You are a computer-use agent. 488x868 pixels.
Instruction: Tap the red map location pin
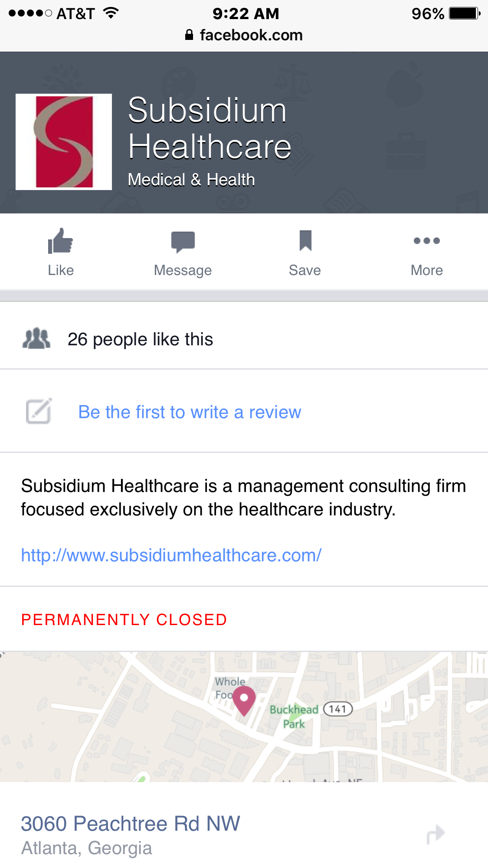coord(244,699)
